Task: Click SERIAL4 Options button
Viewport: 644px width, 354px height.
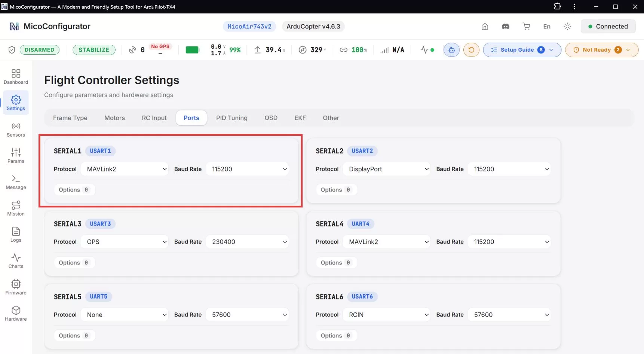Action: 336,263
